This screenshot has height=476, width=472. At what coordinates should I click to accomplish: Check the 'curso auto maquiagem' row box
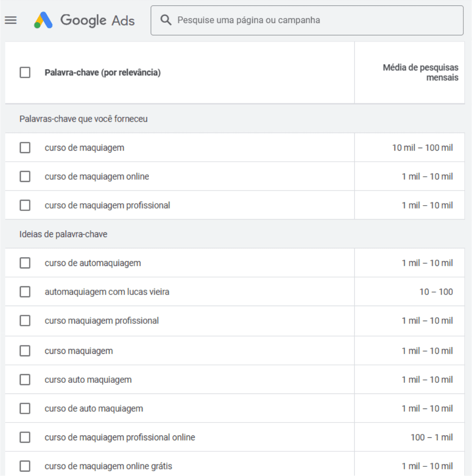point(25,380)
